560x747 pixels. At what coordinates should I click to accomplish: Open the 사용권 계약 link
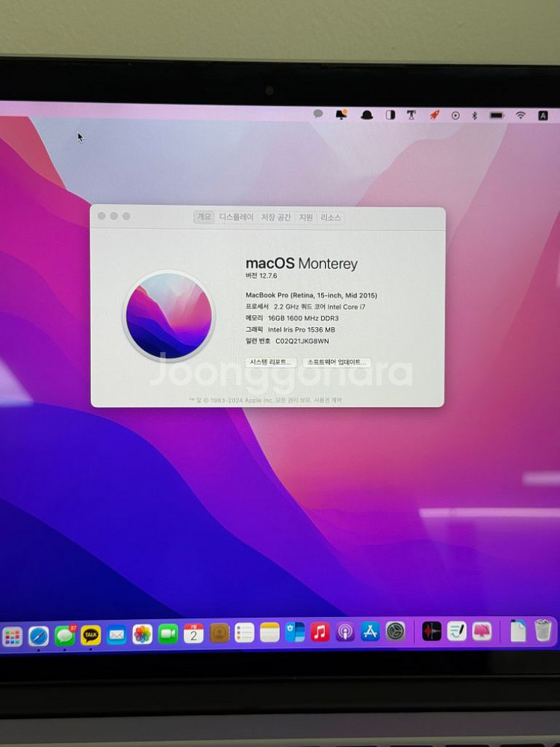328,400
